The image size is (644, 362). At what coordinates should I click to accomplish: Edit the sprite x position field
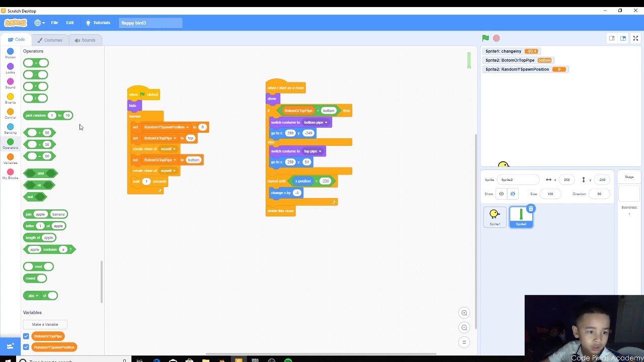567,179
